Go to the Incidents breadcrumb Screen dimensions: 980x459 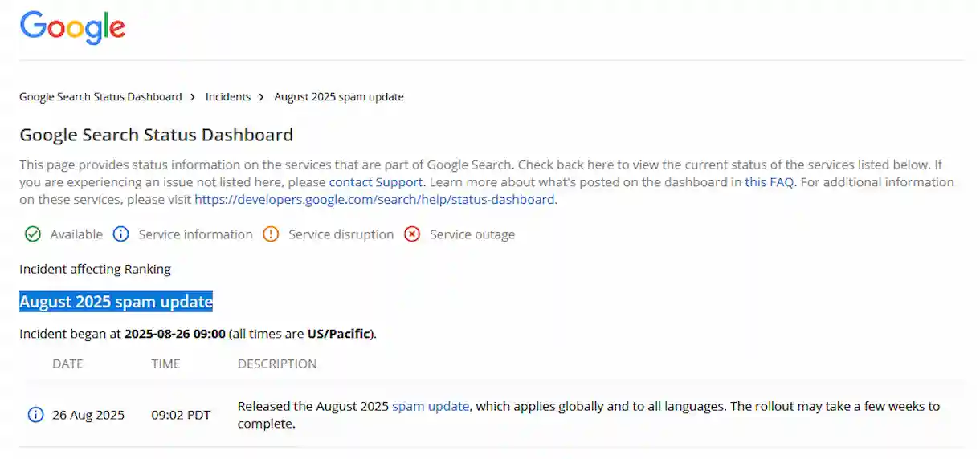click(228, 97)
